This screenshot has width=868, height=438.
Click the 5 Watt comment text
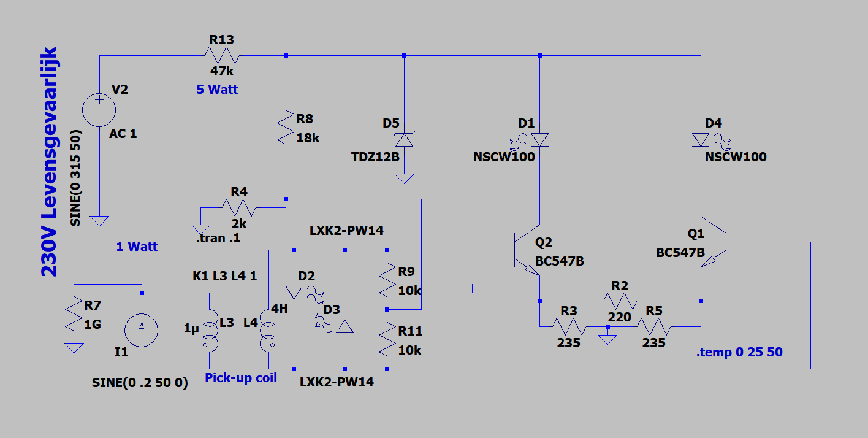coord(217,90)
